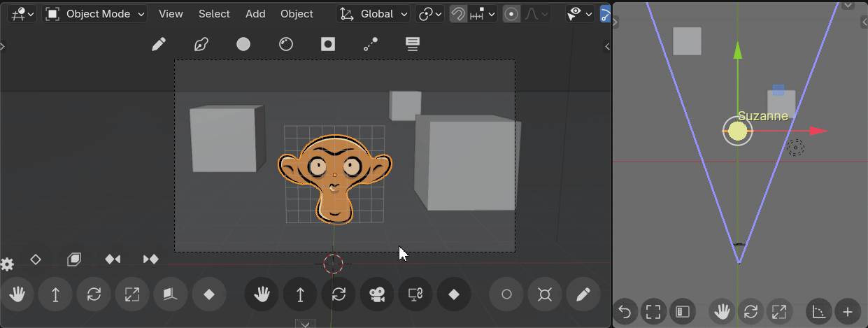Expand the chevron at the main viewport bottom

click(x=304, y=323)
